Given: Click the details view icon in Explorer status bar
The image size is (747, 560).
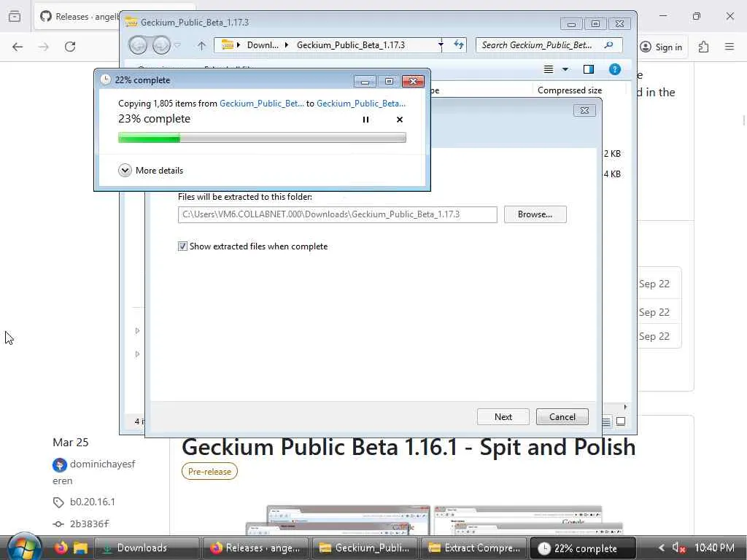Looking at the screenshot, I should pos(606,421).
